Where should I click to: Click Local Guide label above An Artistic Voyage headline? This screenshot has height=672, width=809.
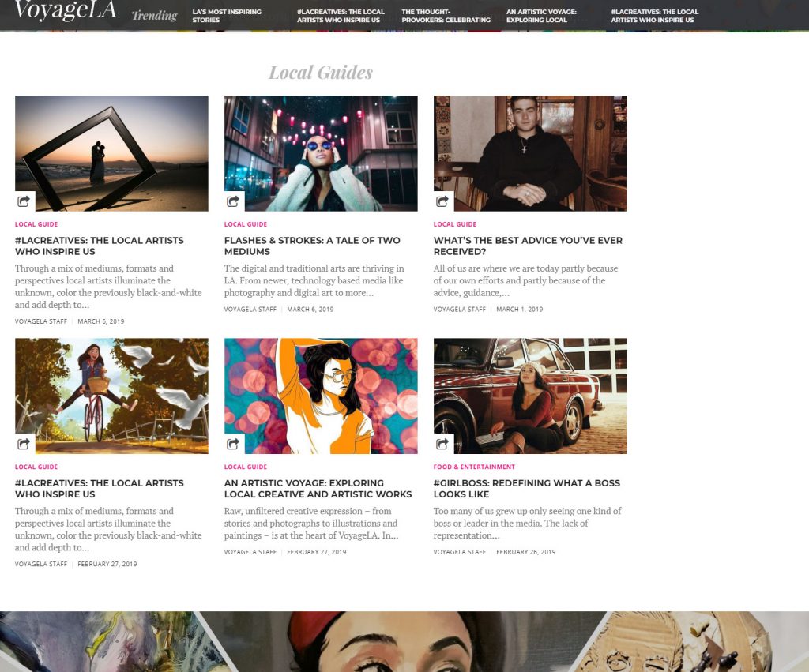coord(246,467)
